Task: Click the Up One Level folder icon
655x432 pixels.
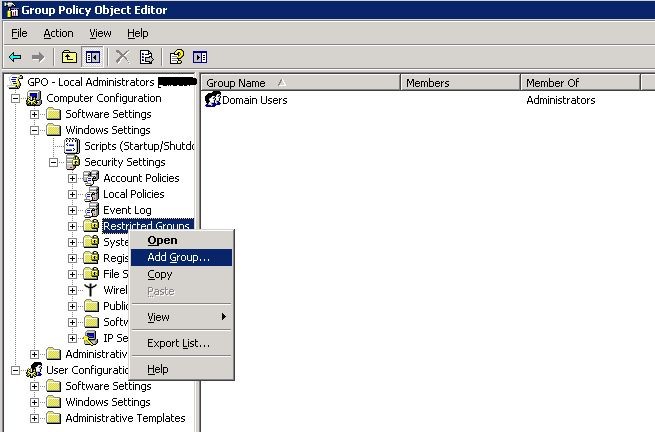Action: [x=69, y=57]
